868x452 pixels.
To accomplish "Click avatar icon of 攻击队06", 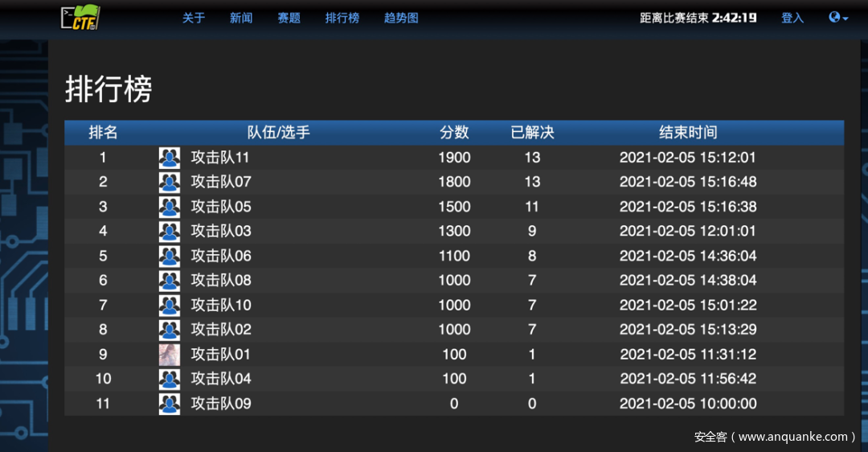I will pos(170,257).
